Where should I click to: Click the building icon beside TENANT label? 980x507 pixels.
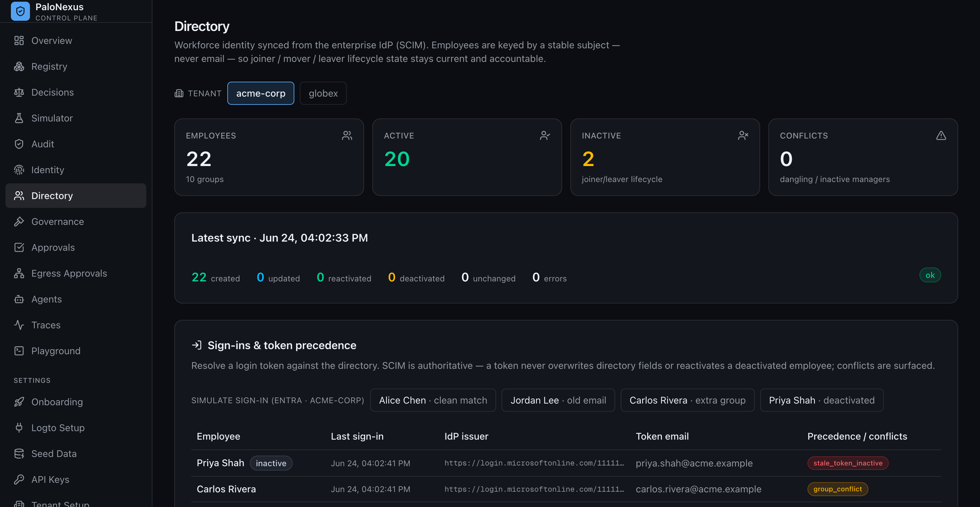(179, 94)
